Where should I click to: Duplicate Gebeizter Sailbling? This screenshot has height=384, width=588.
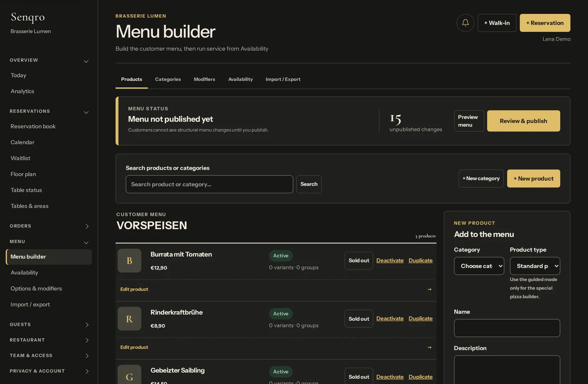pos(421,377)
